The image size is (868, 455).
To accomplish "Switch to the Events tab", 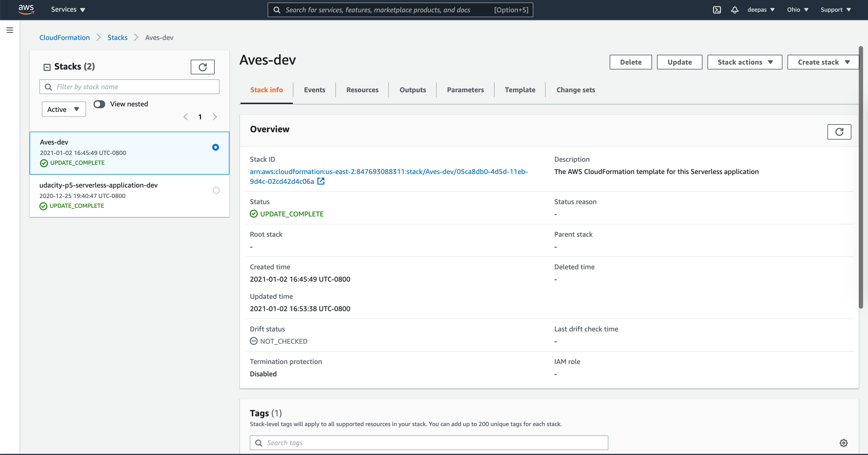I will click(314, 89).
